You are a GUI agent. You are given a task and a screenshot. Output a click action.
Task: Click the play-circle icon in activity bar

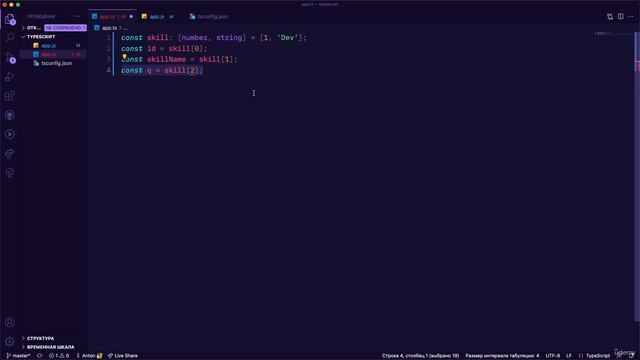[10, 134]
